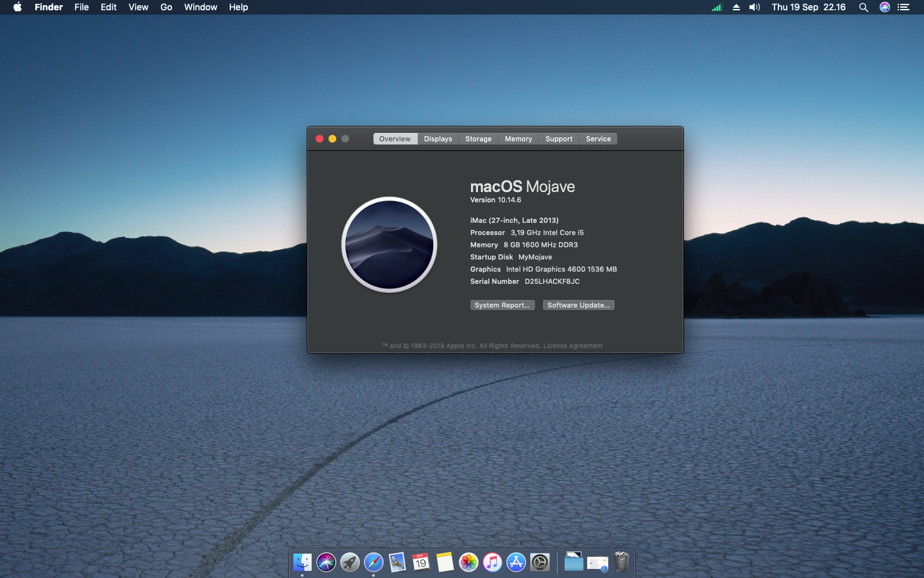924x578 pixels.
Task: Switch to the Displays tab
Action: coord(438,139)
